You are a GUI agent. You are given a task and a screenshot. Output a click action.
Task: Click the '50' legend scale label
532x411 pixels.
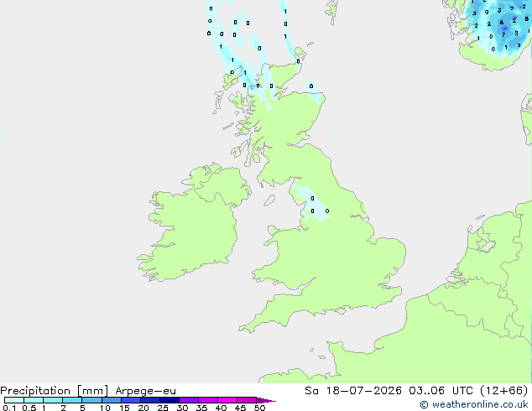tap(259, 408)
